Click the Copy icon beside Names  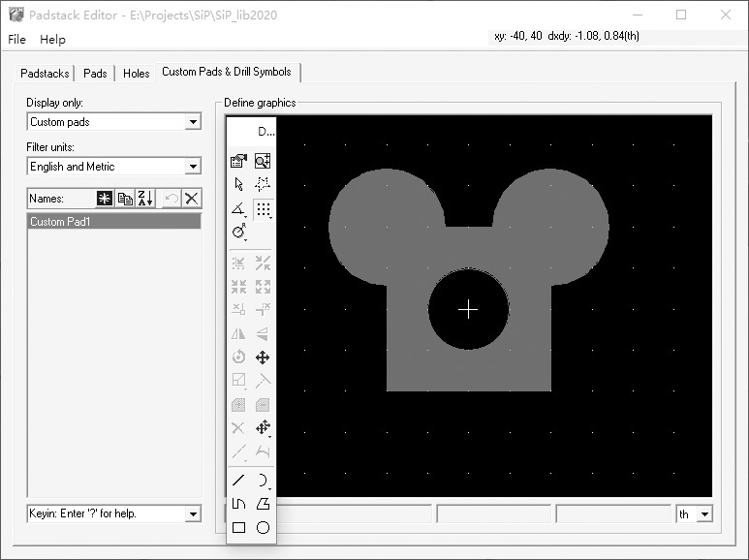[x=125, y=198]
